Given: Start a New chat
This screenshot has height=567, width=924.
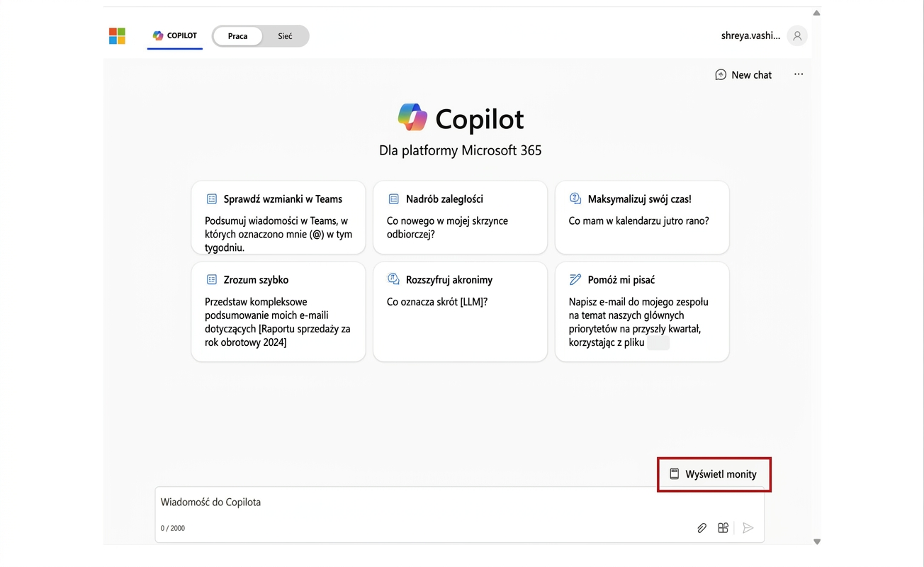Looking at the screenshot, I should click(743, 74).
